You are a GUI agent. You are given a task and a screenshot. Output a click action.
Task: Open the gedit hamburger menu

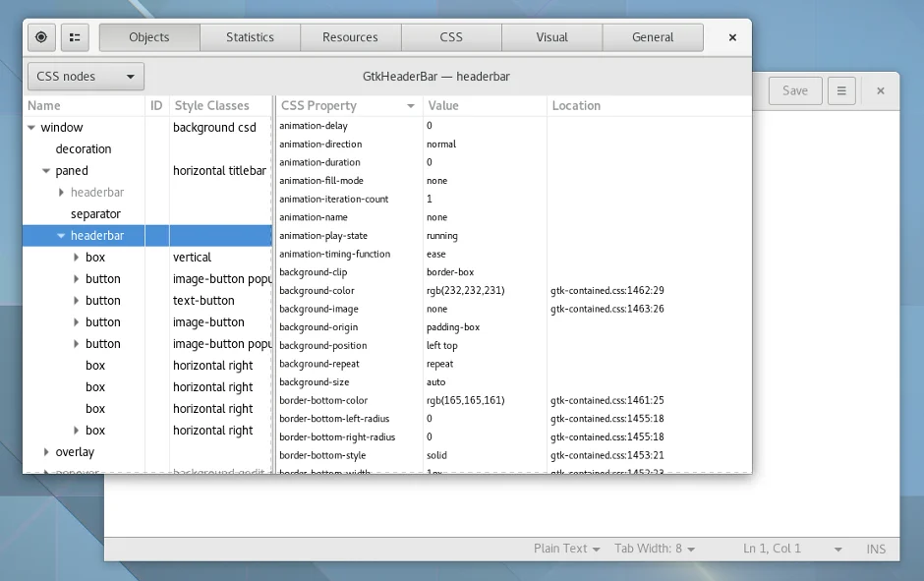click(841, 90)
